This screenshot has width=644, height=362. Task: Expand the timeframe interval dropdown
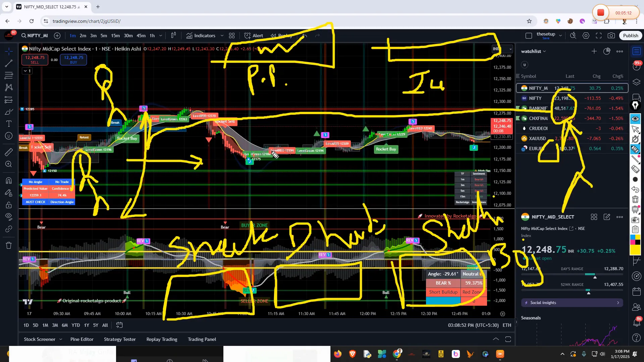(161, 36)
